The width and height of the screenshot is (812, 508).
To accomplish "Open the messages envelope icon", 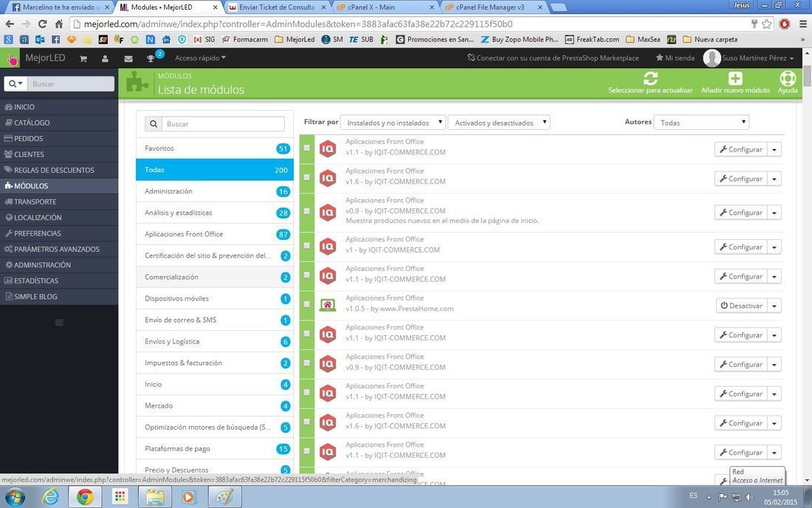I will (128, 58).
